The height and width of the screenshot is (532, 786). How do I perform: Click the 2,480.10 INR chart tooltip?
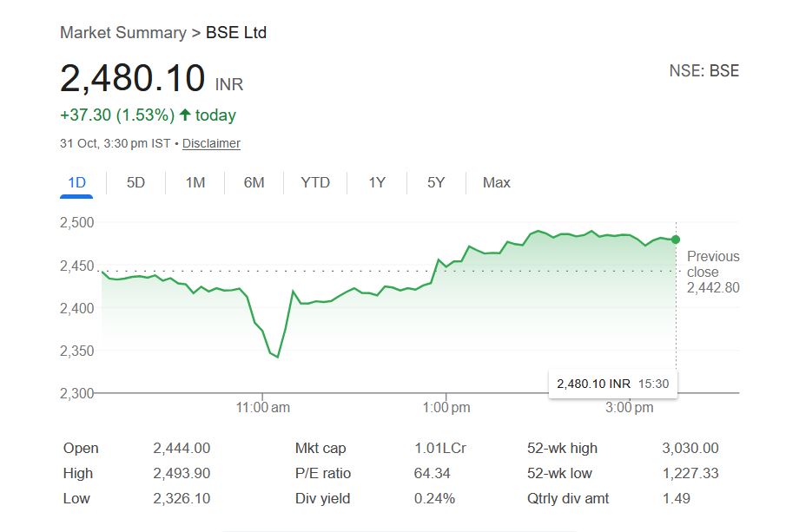(612, 383)
